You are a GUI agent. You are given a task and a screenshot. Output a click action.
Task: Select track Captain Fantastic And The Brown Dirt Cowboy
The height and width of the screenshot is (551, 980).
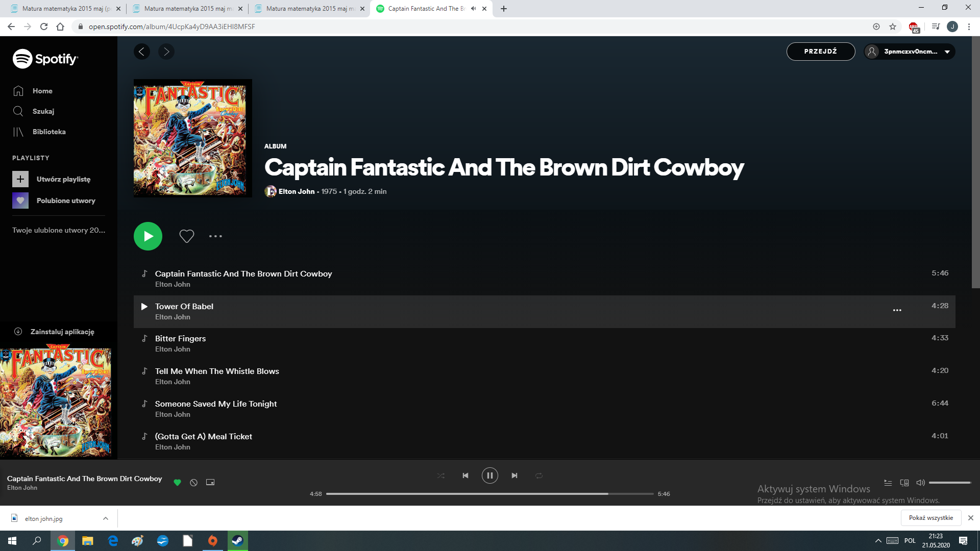pos(545,279)
